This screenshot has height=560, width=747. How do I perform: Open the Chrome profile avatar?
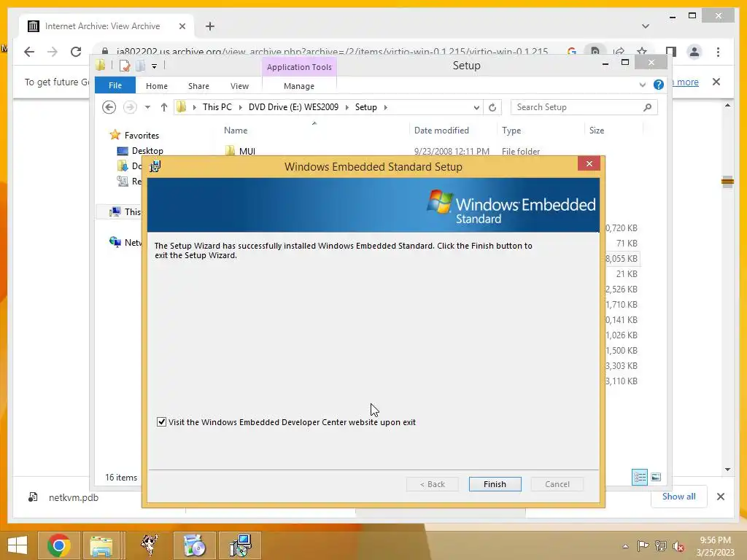click(694, 52)
